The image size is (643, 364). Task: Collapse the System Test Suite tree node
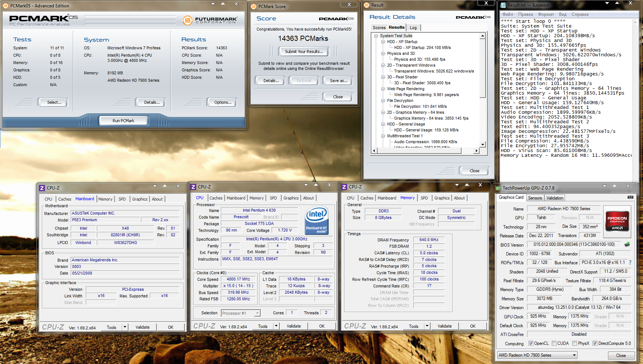coord(376,36)
